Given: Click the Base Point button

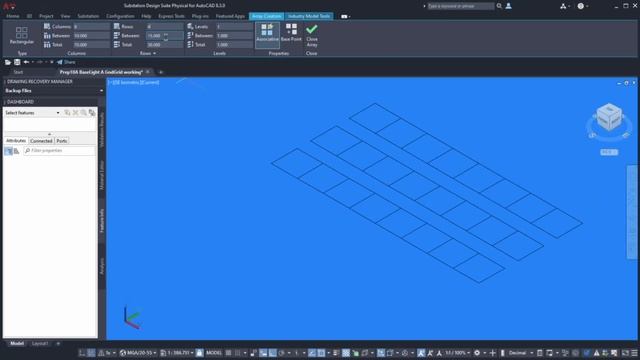Looking at the screenshot, I should click(x=291, y=32).
